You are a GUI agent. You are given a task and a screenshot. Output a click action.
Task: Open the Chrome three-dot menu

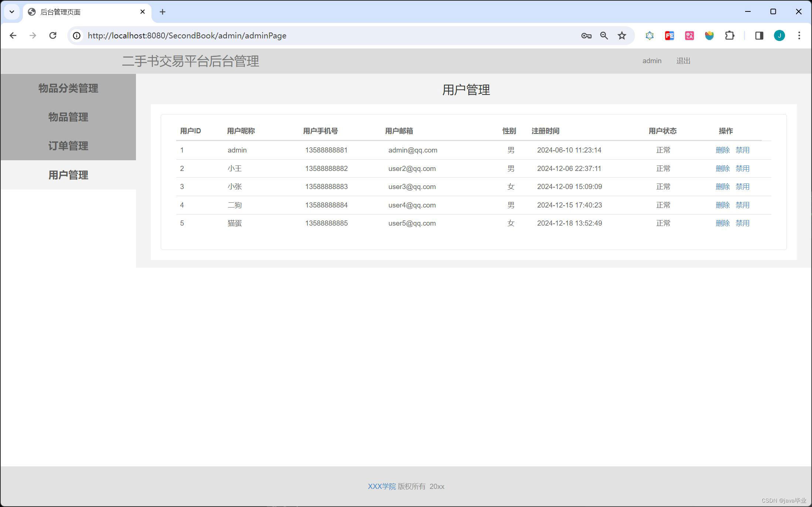[799, 35]
